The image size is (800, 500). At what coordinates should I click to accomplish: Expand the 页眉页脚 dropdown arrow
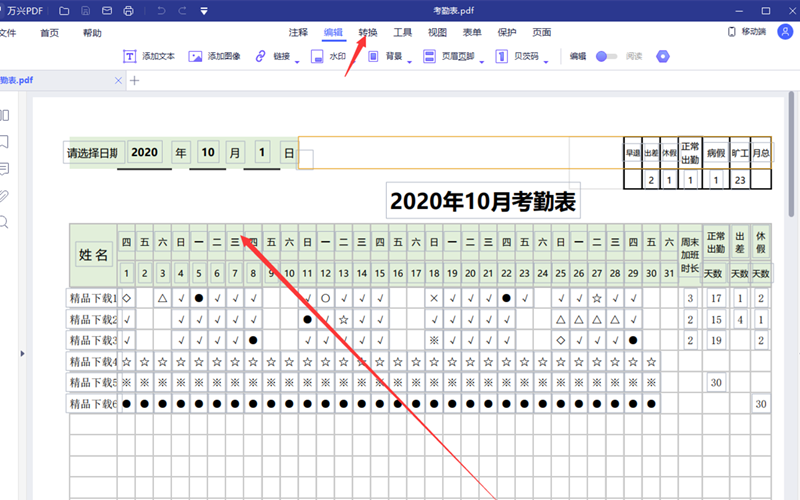pyautogui.click(x=482, y=62)
